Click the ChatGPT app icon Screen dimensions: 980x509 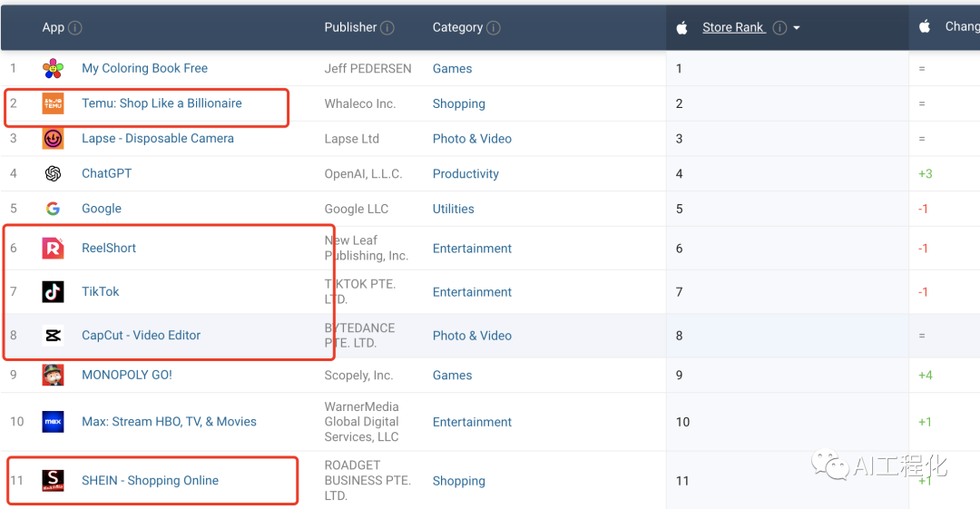pyautogui.click(x=54, y=174)
